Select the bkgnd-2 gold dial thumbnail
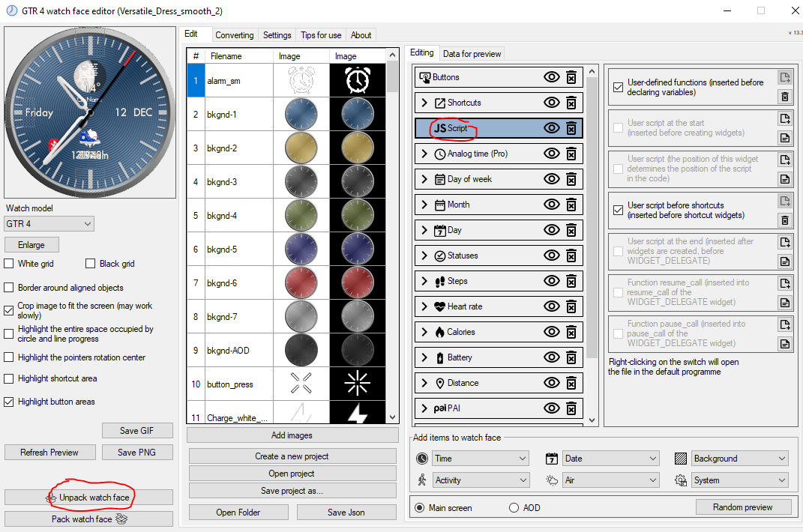The height and width of the screenshot is (532, 803). click(301, 148)
